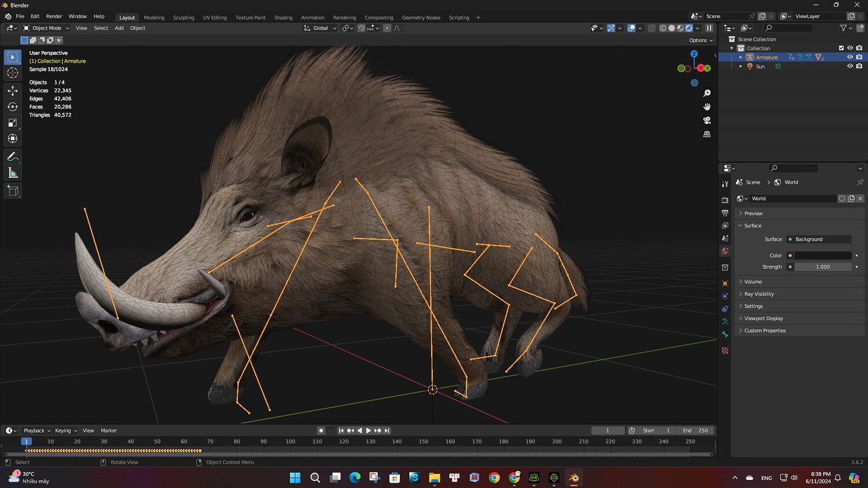Viewport: 868px width, 488px height.
Task: Select the Add Cube tool
Action: (13, 191)
